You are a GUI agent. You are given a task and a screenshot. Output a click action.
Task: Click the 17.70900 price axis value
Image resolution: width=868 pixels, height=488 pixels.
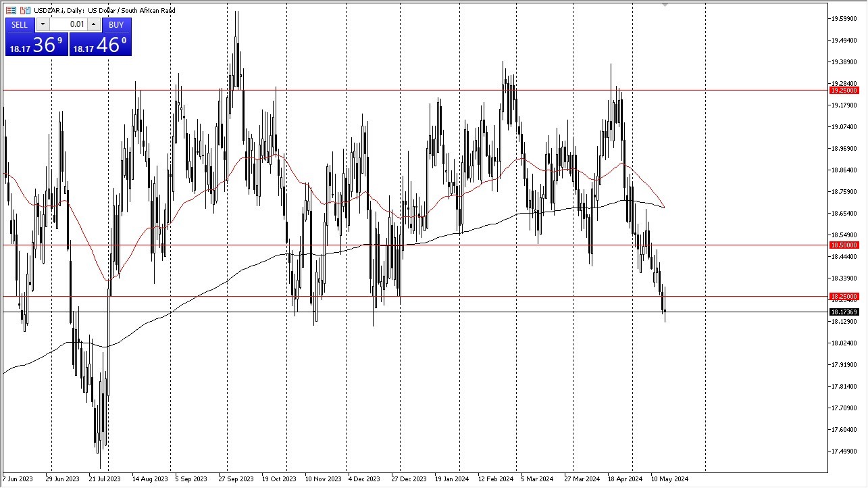pyautogui.click(x=844, y=408)
